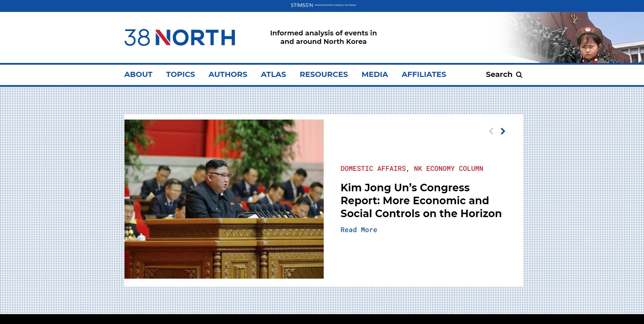Open the NK ECONOMY COLUMN category

coord(448,168)
